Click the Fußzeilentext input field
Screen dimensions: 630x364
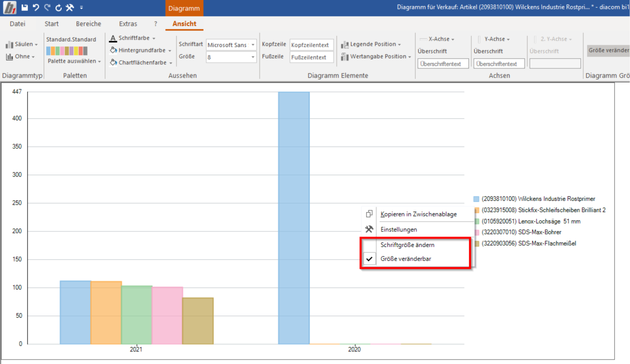tap(312, 57)
